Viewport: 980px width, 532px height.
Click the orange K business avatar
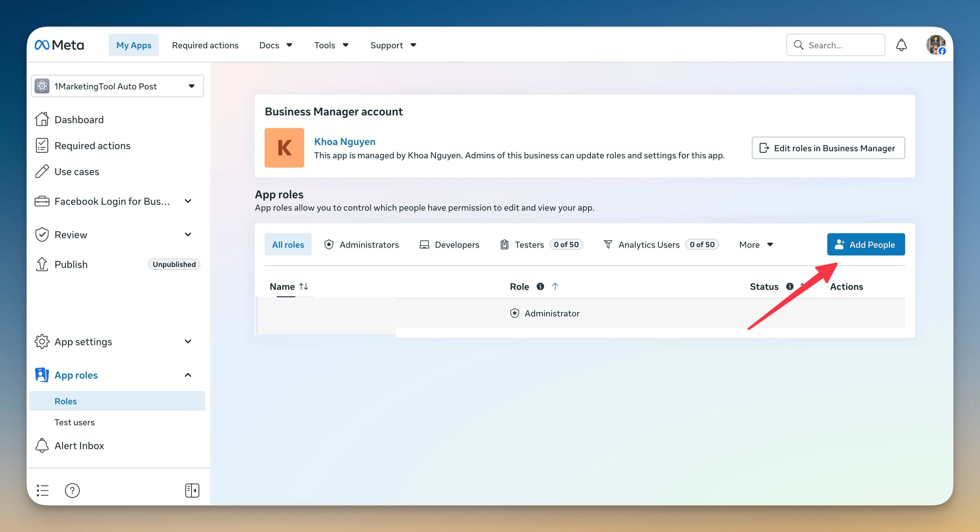coord(284,148)
